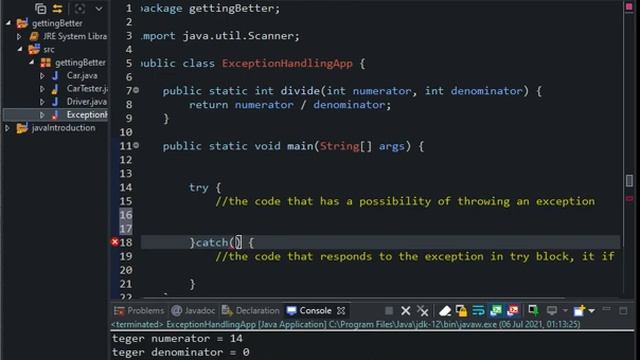Minimize the Console panel
Viewport: 640px width, 360px height.
(x=607, y=310)
